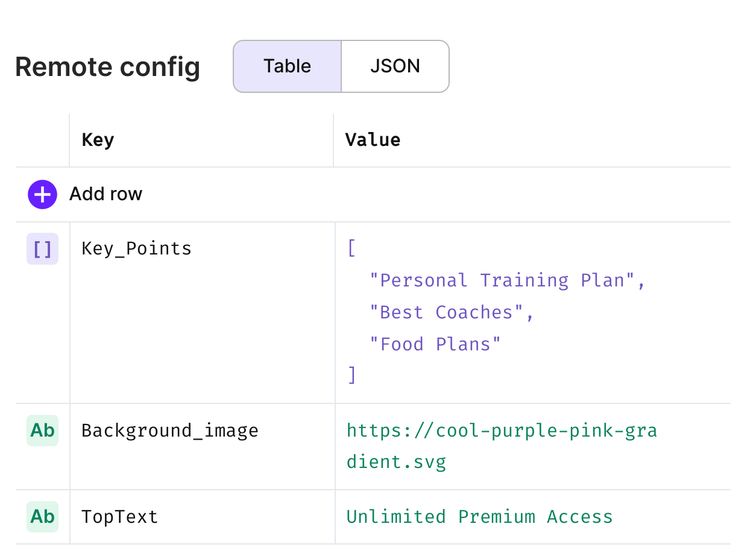This screenshot has width=756, height=559.
Task: Click the opening bracket of Key_Points value
Action: pos(352,248)
